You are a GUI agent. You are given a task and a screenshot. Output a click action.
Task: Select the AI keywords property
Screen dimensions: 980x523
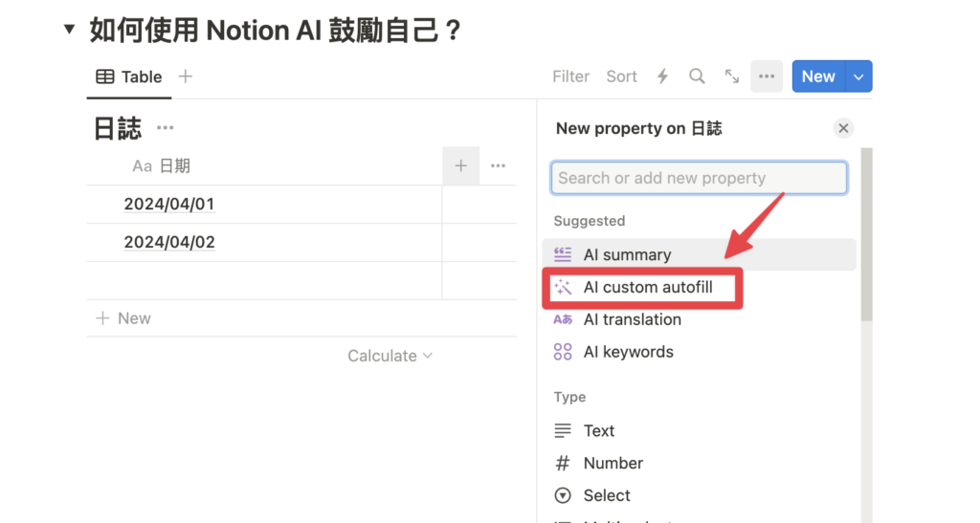click(x=699, y=352)
